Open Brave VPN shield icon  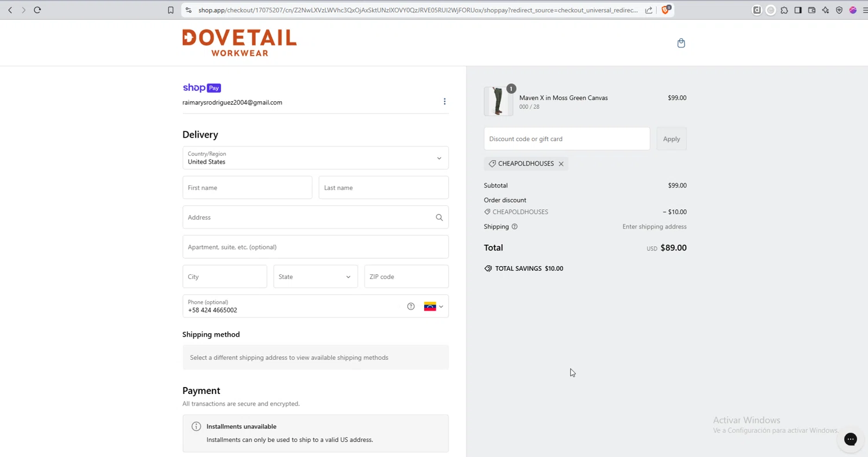tap(839, 10)
